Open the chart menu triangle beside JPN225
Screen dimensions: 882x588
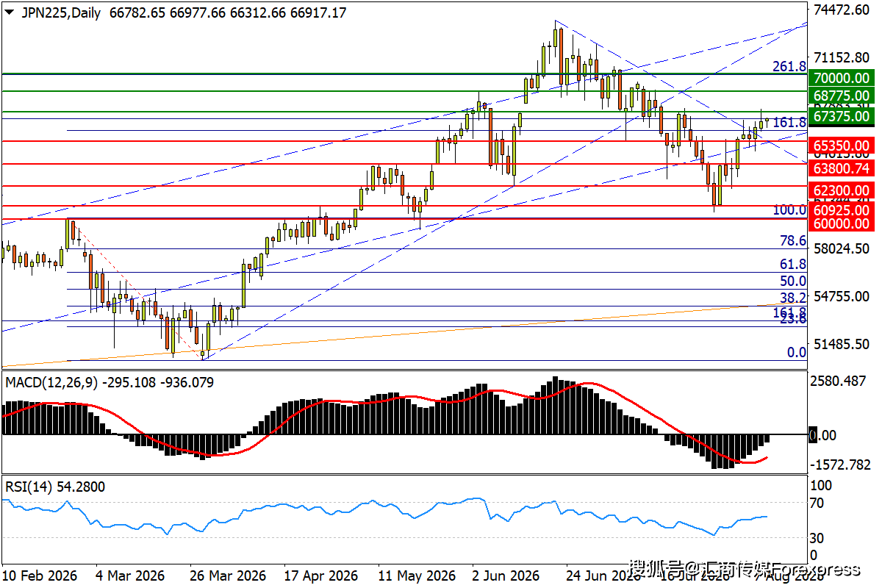10,13
